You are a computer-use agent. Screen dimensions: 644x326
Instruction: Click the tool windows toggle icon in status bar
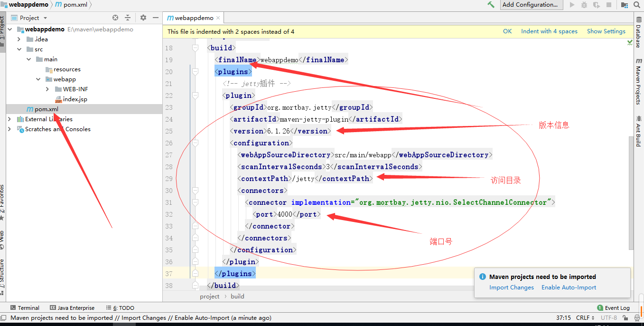pos(3,318)
